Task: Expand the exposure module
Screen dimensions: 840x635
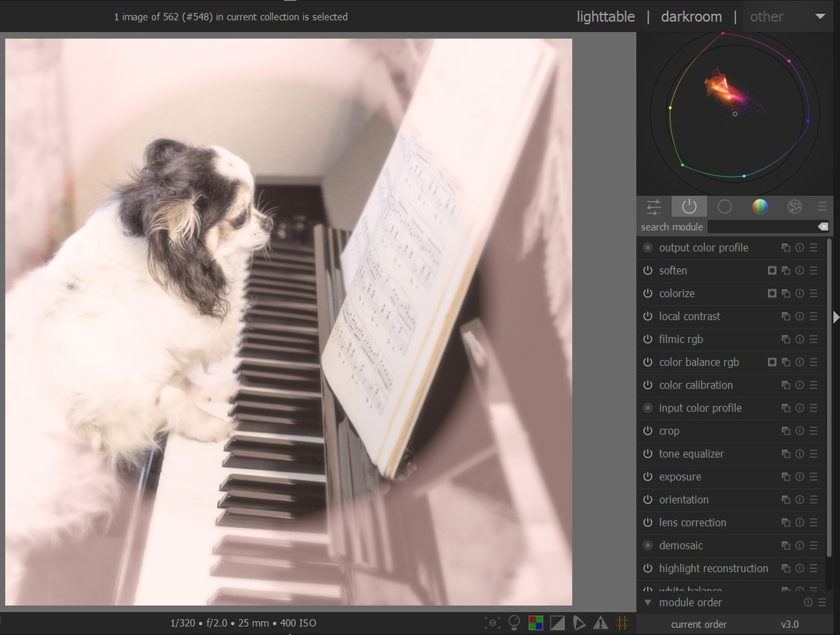Action: point(680,477)
